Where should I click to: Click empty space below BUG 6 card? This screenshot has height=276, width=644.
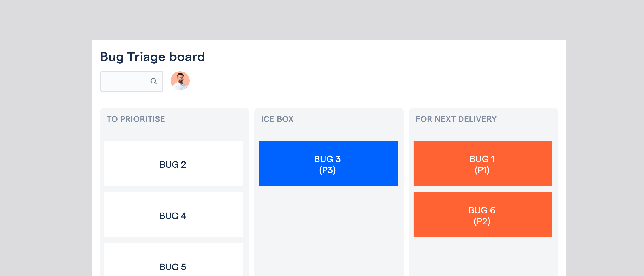[483, 256]
